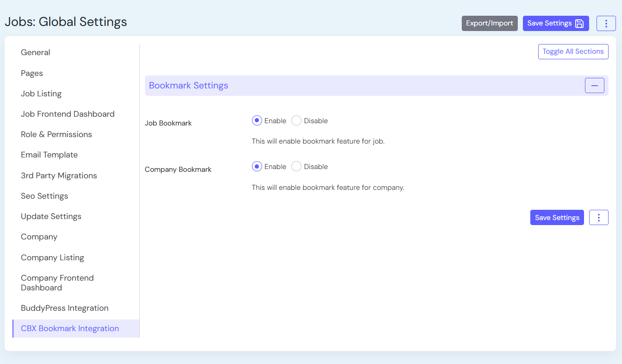Select Enable for Company Bookmark
This screenshot has height=364, width=622.
[257, 167]
